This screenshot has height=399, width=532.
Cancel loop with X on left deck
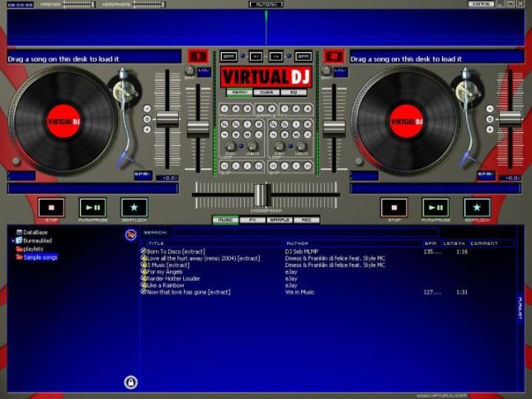[258, 134]
